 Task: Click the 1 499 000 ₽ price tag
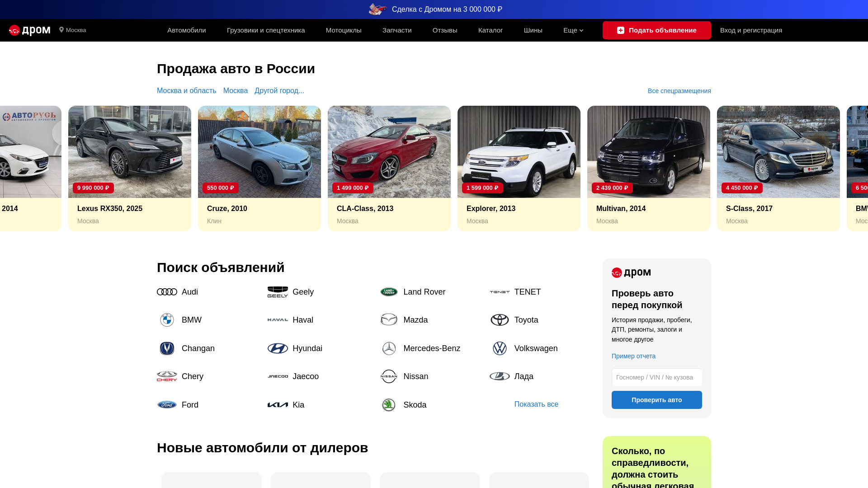pos(353,188)
